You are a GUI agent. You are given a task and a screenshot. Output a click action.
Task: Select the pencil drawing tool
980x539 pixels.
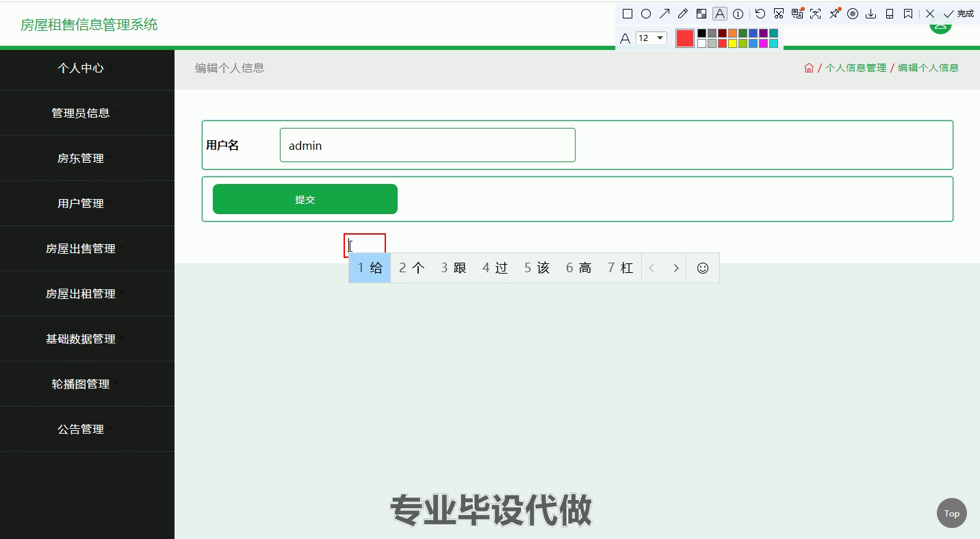tap(682, 14)
